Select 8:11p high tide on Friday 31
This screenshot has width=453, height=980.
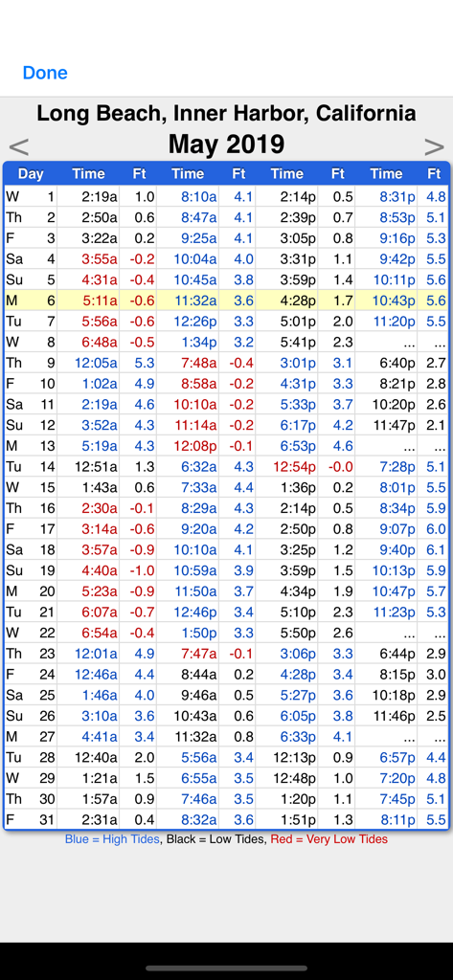[x=397, y=819]
